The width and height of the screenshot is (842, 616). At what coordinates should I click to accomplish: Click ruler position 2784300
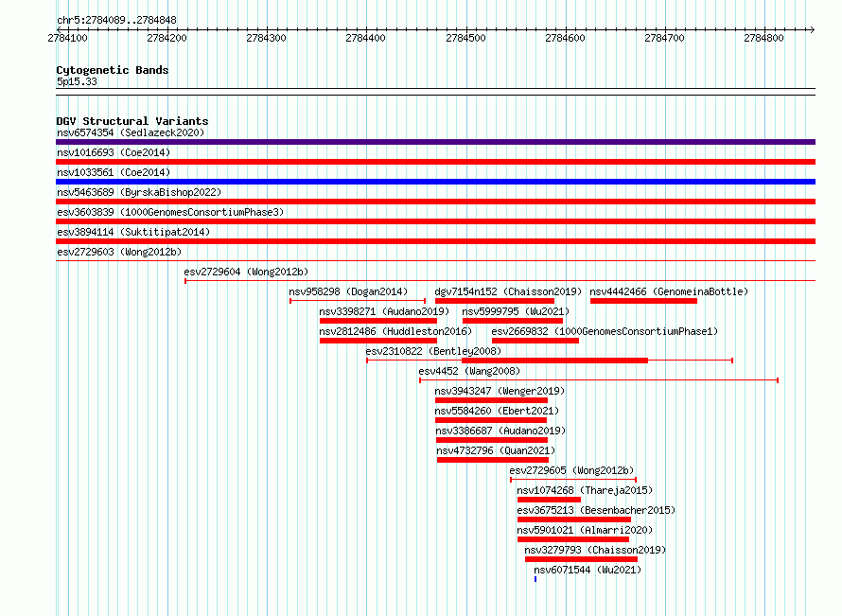click(267, 38)
